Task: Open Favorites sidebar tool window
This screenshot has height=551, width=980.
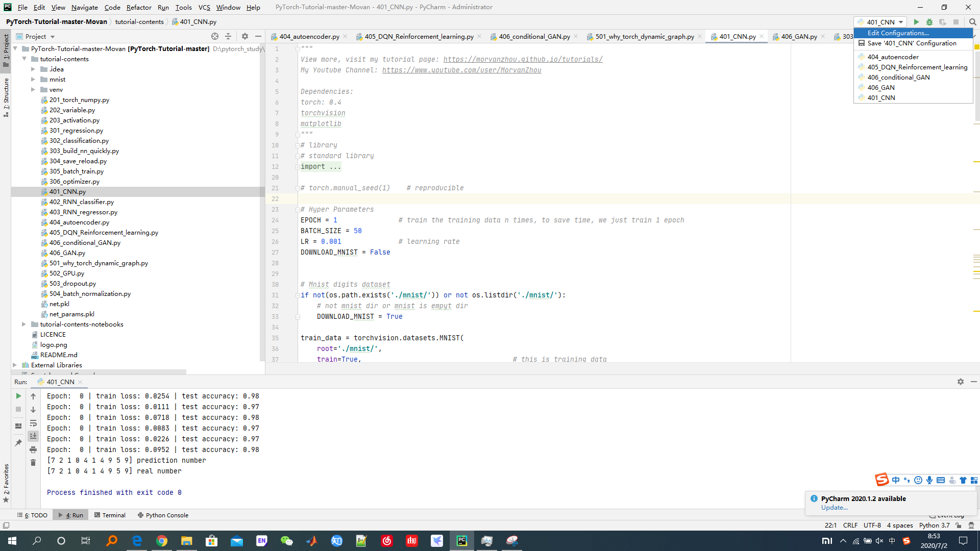Action: click(x=6, y=483)
